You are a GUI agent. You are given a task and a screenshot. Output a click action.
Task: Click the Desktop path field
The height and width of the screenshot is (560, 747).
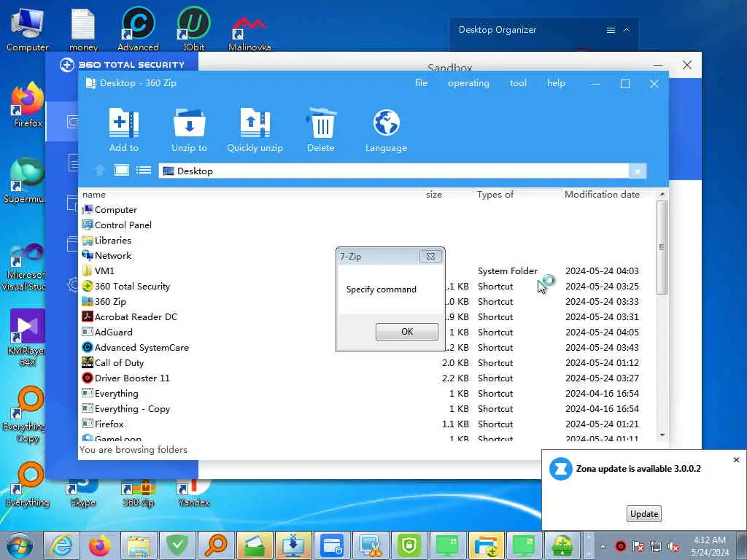(x=393, y=171)
